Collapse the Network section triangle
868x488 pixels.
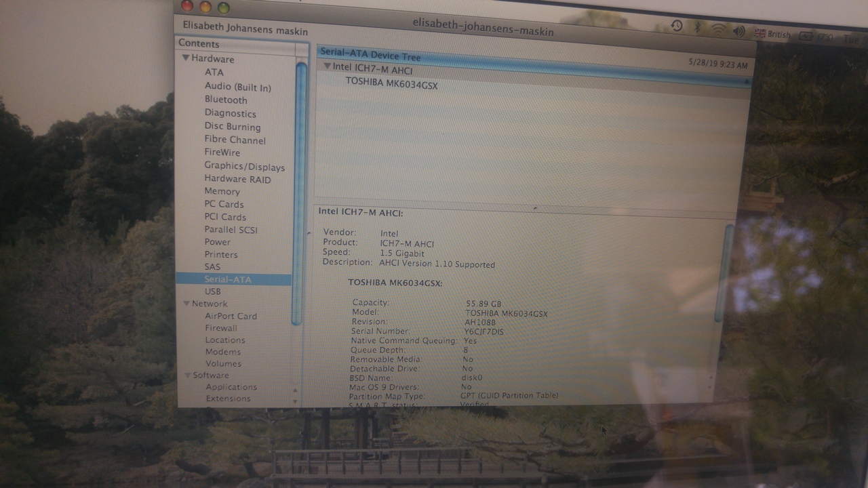[186, 303]
